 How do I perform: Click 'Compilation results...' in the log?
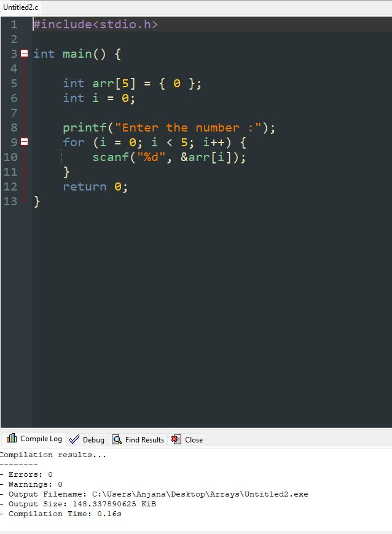click(53, 455)
